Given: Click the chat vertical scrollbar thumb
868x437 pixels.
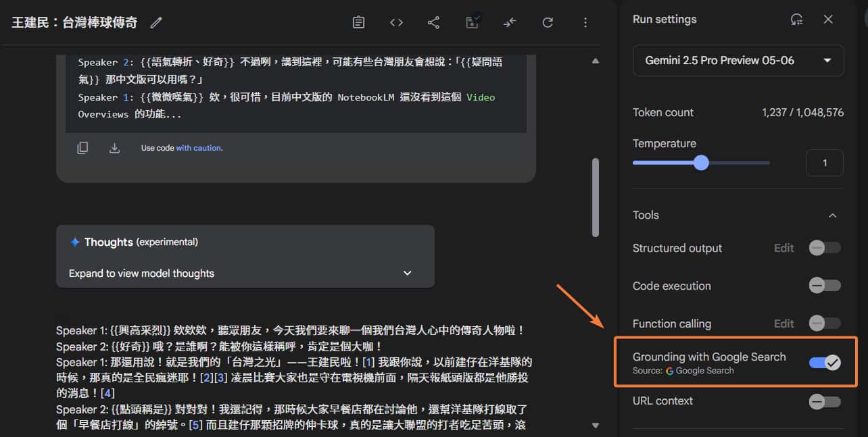Looking at the screenshot, I should tap(595, 197).
